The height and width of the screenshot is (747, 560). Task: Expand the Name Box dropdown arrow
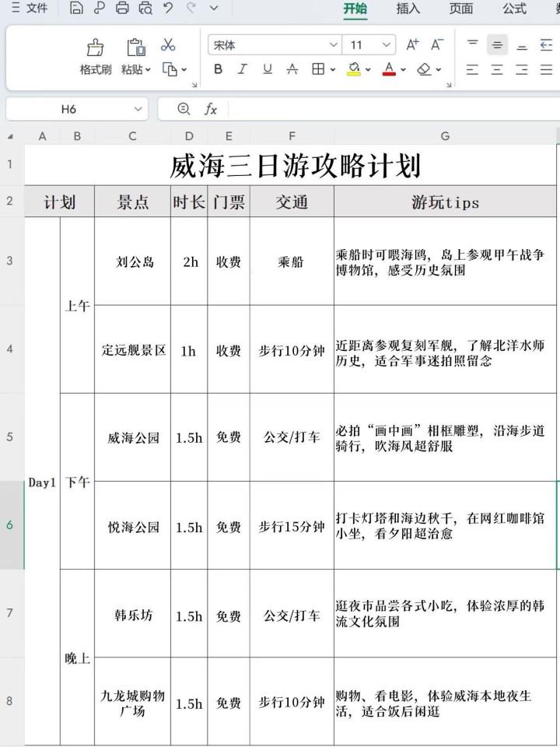(x=138, y=110)
